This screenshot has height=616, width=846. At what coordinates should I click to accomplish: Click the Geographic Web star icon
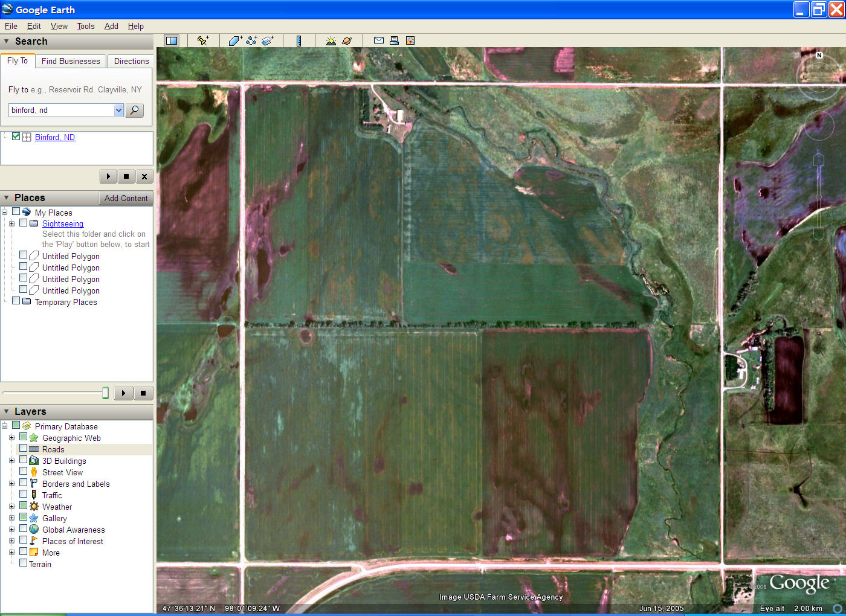click(34, 438)
